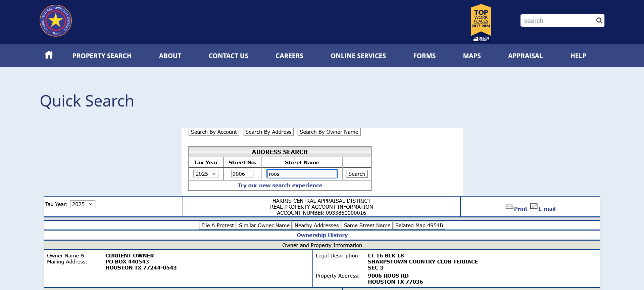
Task: Open the MAPS menu
Action: pos(472,56)
